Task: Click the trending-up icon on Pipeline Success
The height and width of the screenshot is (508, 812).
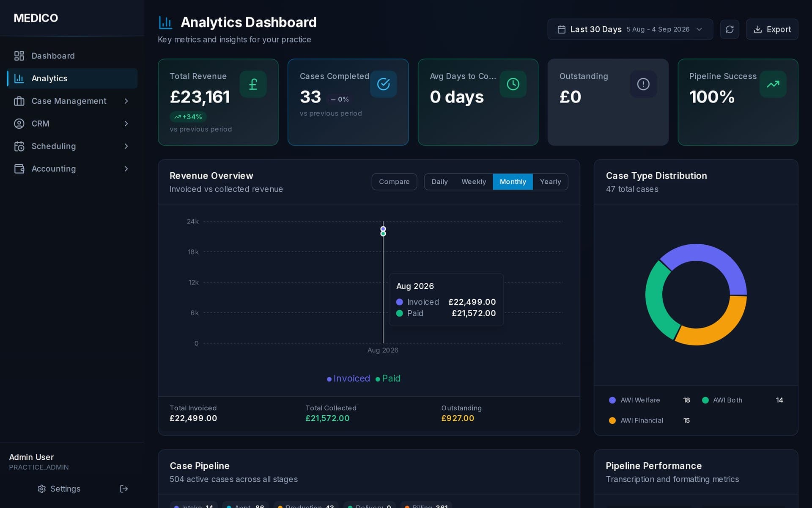Action: [773, 84]
